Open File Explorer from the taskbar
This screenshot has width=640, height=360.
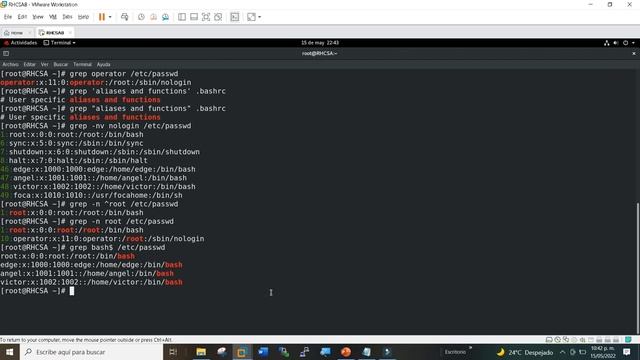pyautogui.click(x=201, y=352)
